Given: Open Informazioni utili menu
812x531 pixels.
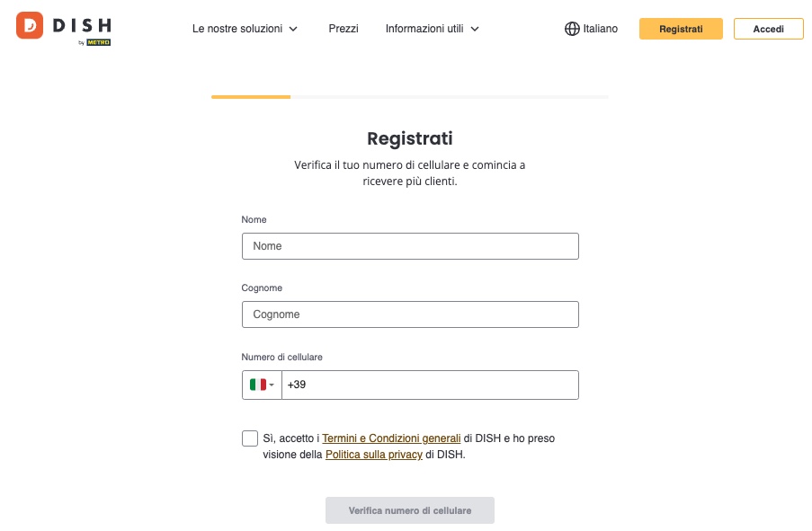Looking at the screenshot, I should [424, 29].
